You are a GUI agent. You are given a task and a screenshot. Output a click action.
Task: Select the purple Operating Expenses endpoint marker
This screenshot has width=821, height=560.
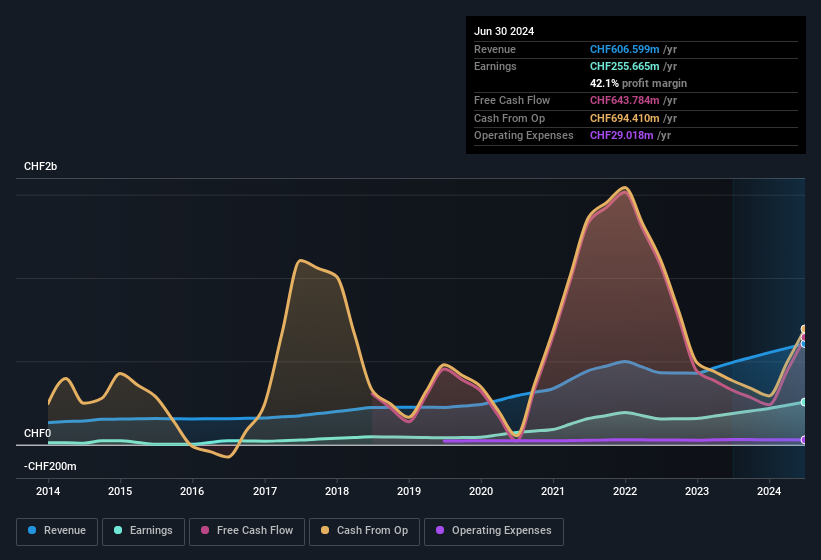pos(804,440)
